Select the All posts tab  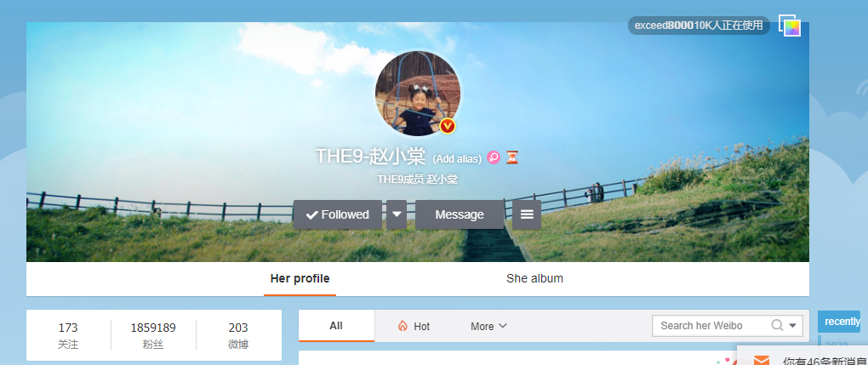pyautogui.click(x=336, y=326)
